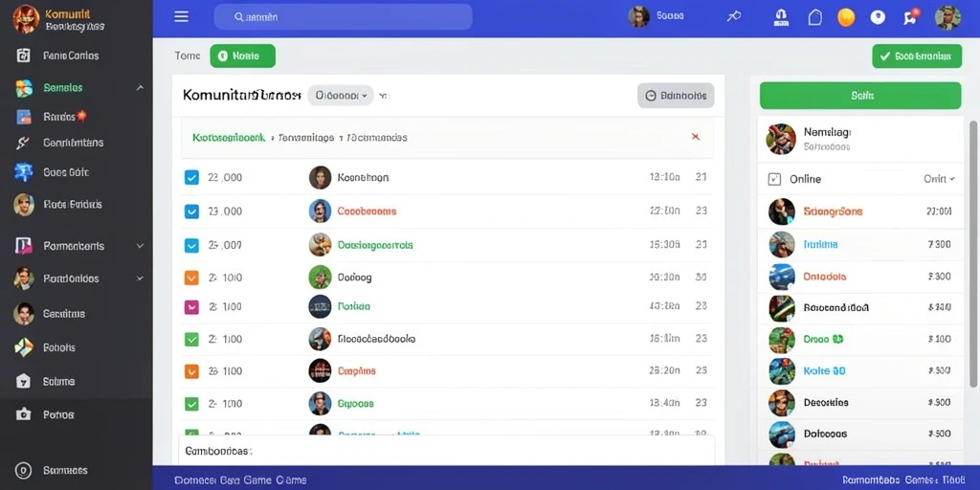The height and width of the screenshot is (490, 980).
Task: Open the hamburger menu in top bar
Action: pyautogui.click(x=181, y=17)
